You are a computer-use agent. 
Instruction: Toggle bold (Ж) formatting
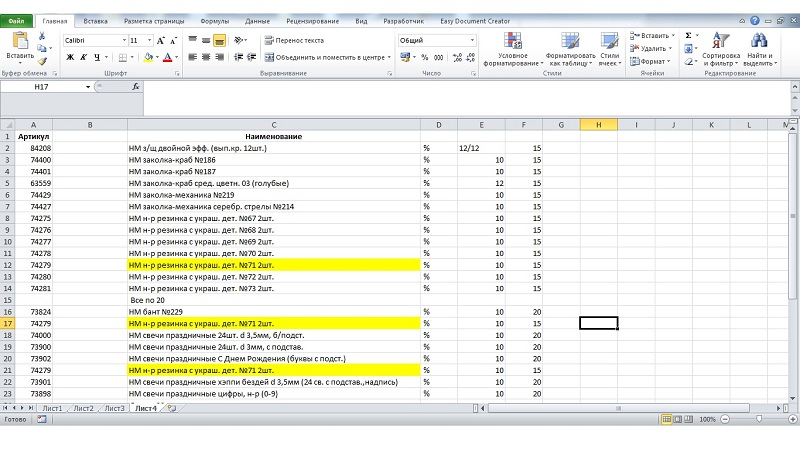(x=70, y=57)
